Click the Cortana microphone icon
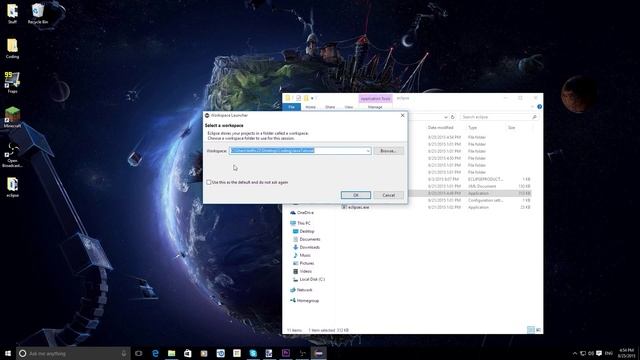 click(x=124, y=353)
